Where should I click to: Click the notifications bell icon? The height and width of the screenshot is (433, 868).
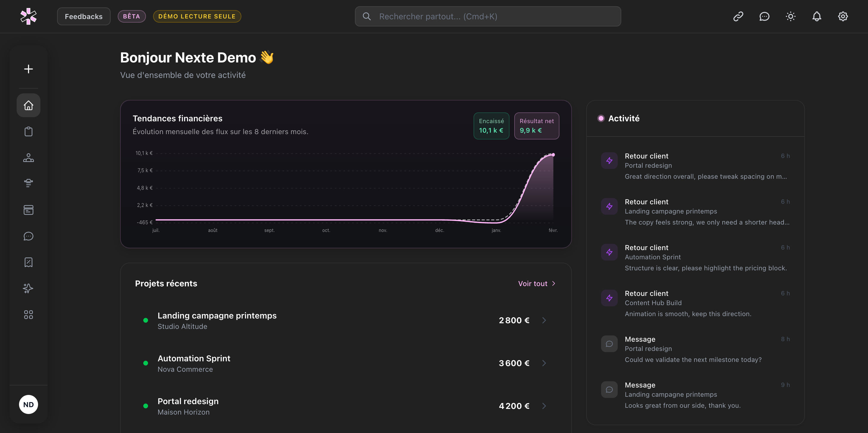pos(817,17)
